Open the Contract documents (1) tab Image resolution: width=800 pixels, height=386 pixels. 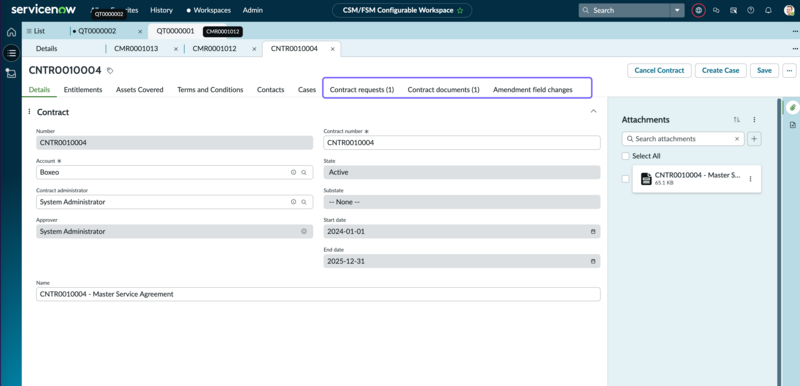(443, 90)
